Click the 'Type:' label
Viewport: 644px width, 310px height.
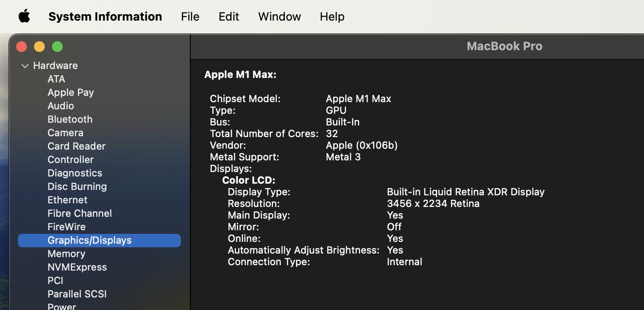tap(223, 110)
